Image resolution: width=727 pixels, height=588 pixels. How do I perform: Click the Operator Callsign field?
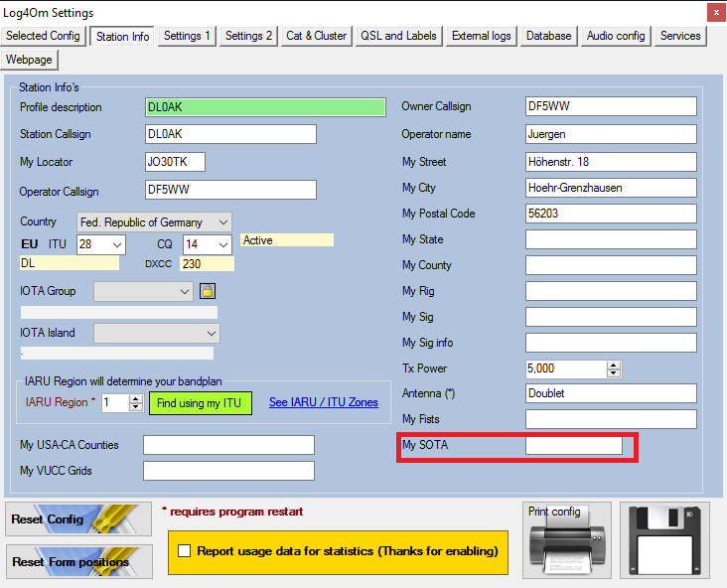pos(230,190)
